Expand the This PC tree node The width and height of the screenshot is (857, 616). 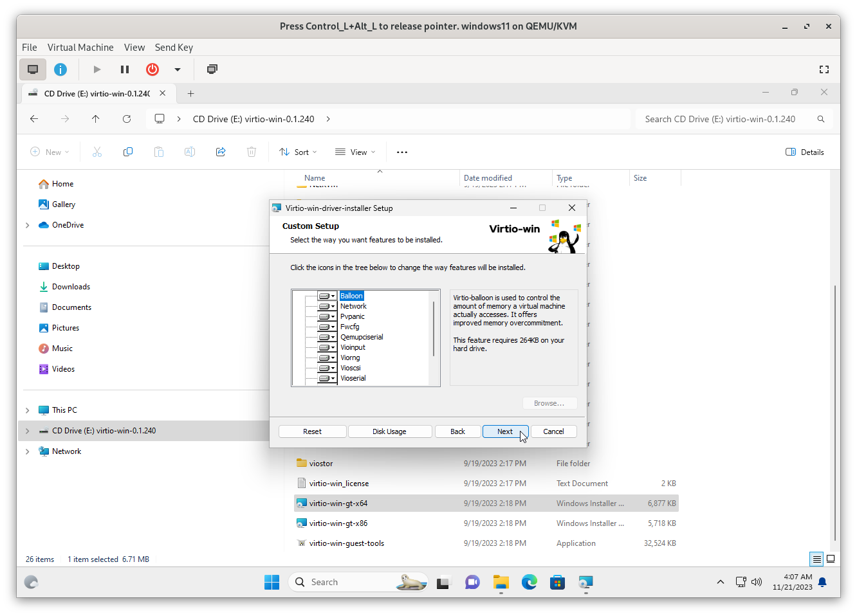(x=27, y=410)
